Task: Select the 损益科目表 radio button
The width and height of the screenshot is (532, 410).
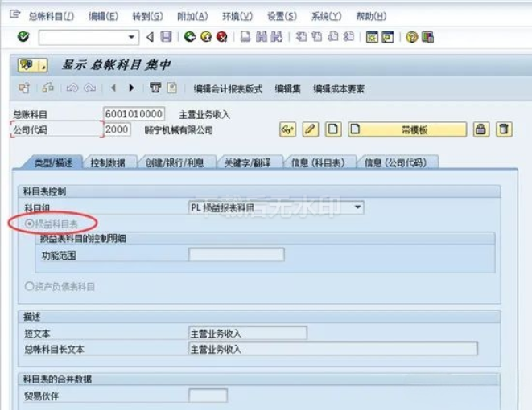Action: [x=30, y=223]
